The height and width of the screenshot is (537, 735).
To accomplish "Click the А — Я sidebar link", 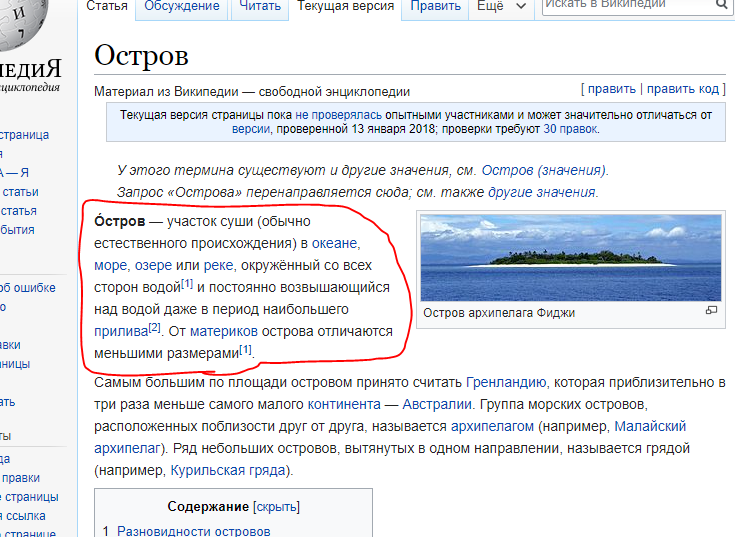I will [x=15, y=173].
